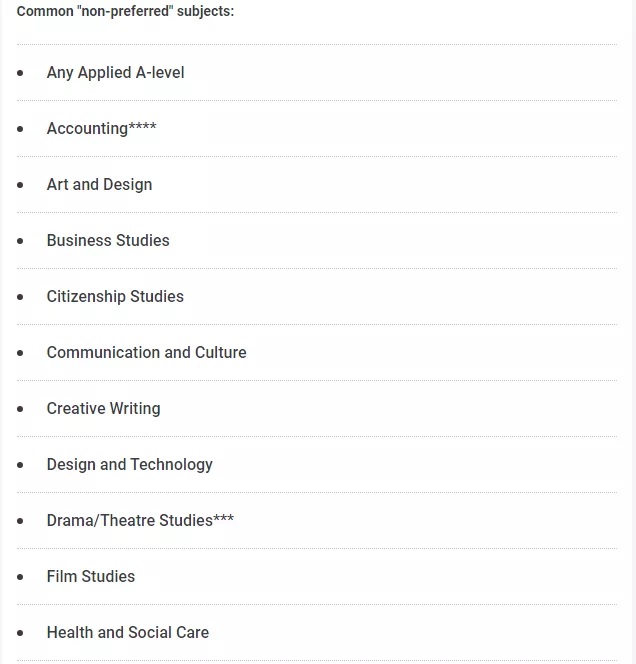Click the 'Creative Writing' list item
Image resolution: width=636 pixels, height=664 pixels.
pos(103,409)
